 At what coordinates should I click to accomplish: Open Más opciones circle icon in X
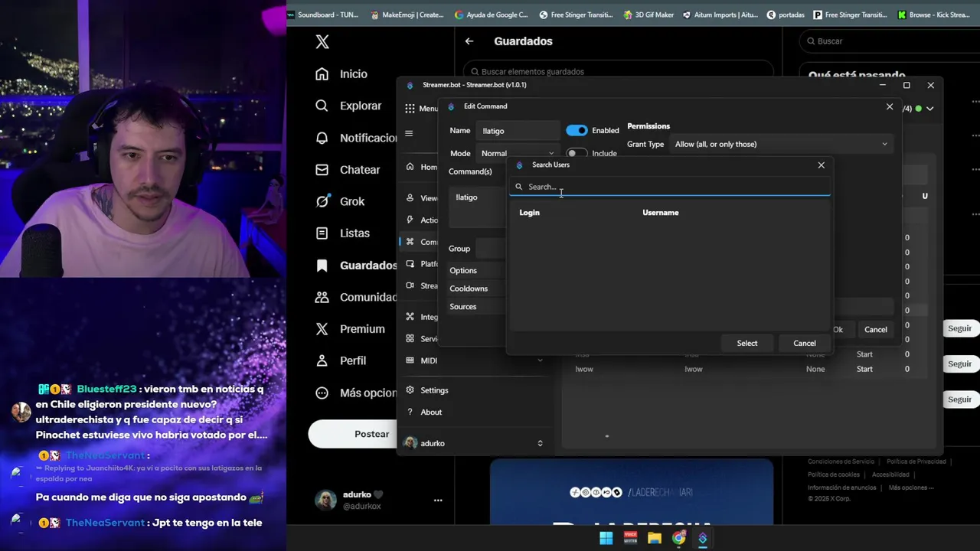pos(322,393)
